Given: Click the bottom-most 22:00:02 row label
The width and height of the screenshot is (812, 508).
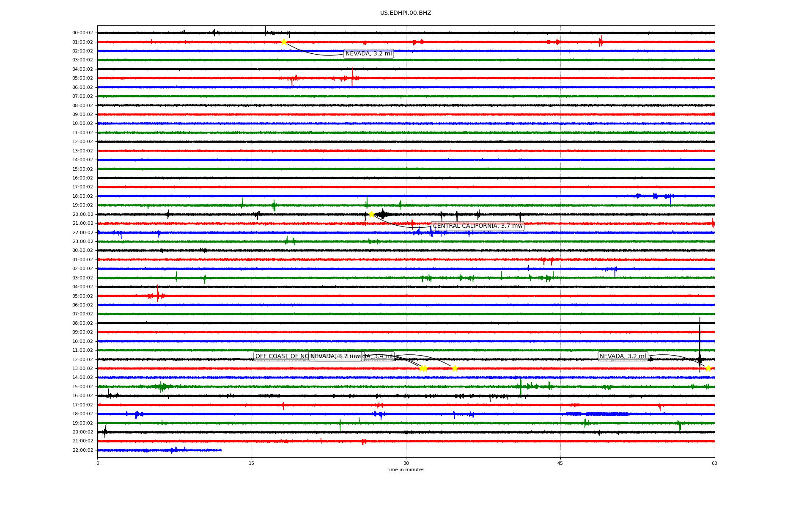Looking at the screenshot, I should click(x=82, y=450).
